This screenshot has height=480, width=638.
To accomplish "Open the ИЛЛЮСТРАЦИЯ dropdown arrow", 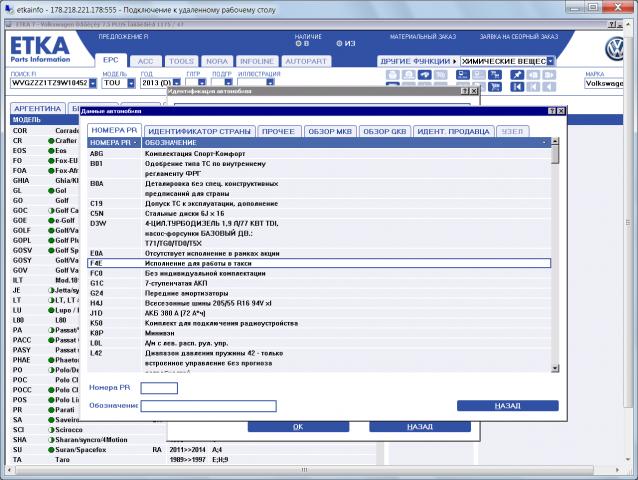I will pos(270,83).
